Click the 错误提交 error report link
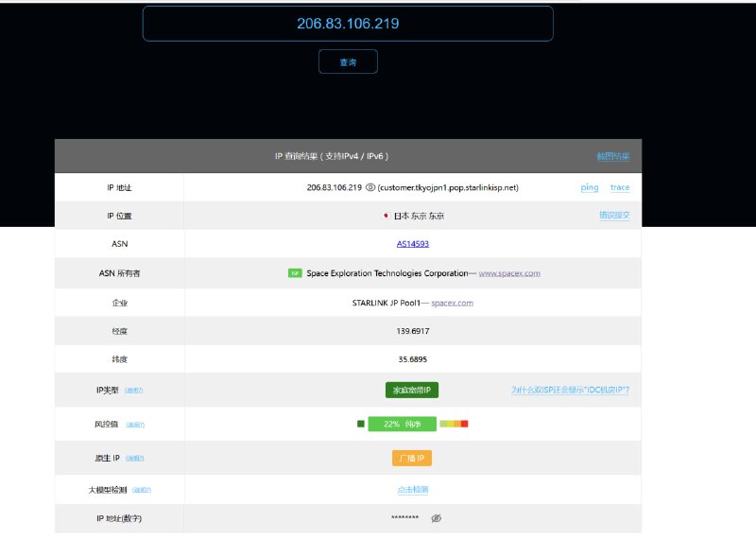The height and width of the screenshot is (540, 756). click(613, 216)
